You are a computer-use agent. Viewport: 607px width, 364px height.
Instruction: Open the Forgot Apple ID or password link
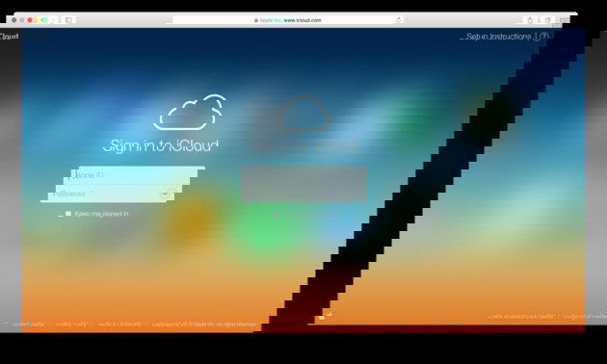click(521, 317)
